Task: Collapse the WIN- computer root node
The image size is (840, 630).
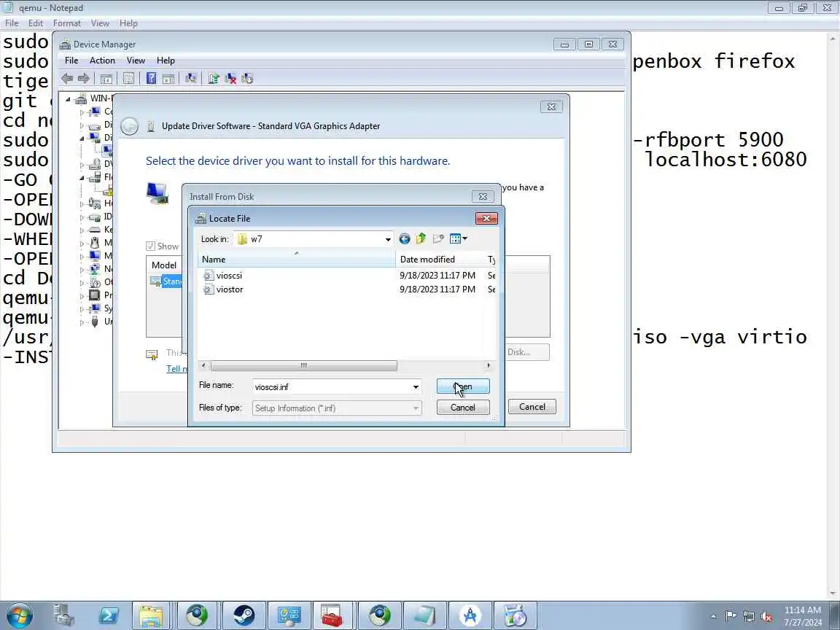Action: [x=68, y=98]
